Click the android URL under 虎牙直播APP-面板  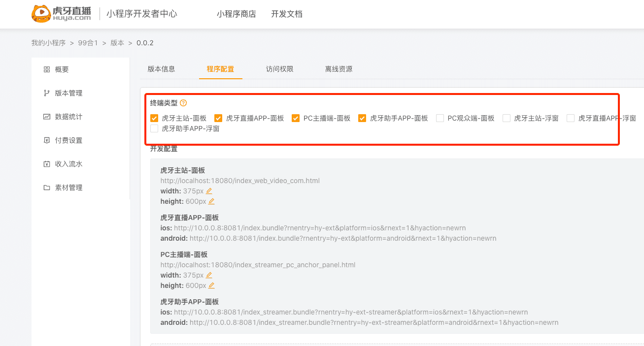(x=343, y=238)
